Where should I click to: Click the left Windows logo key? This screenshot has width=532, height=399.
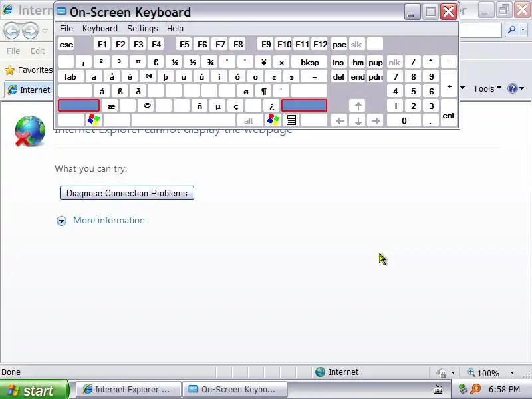pos(94,120)
